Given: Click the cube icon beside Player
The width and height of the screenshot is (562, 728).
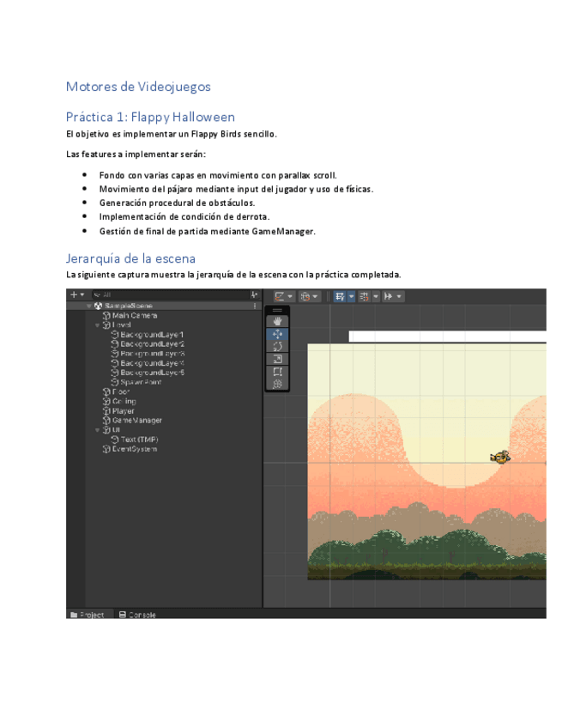Looking at the screenshot, I should (x=106, y=411).
